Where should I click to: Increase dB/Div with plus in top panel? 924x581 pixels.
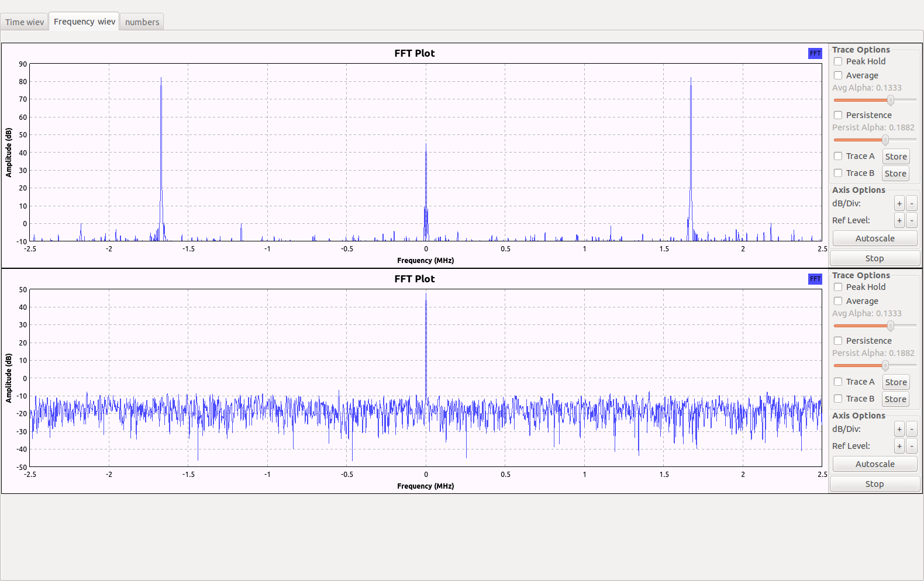point(899,203)
